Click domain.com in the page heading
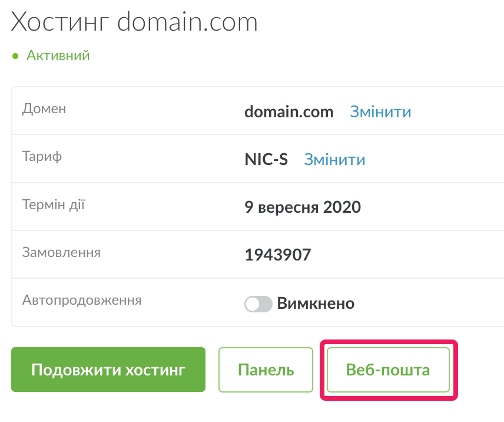 pyautogui.click(x=187, y=22)
